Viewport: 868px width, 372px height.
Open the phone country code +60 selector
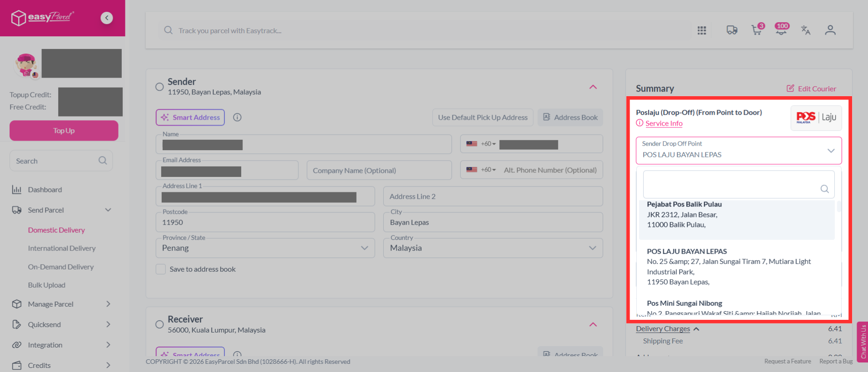coord(481,144)
